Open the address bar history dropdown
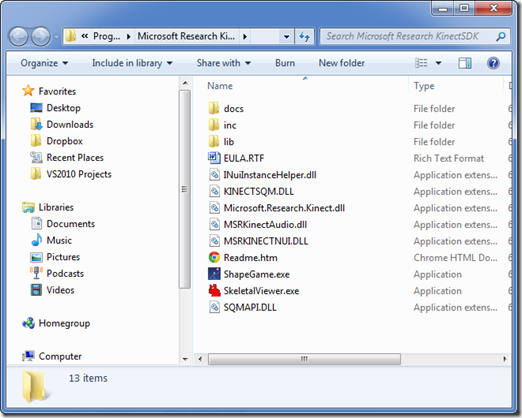 pyautogui.click(x=286, y=36)
